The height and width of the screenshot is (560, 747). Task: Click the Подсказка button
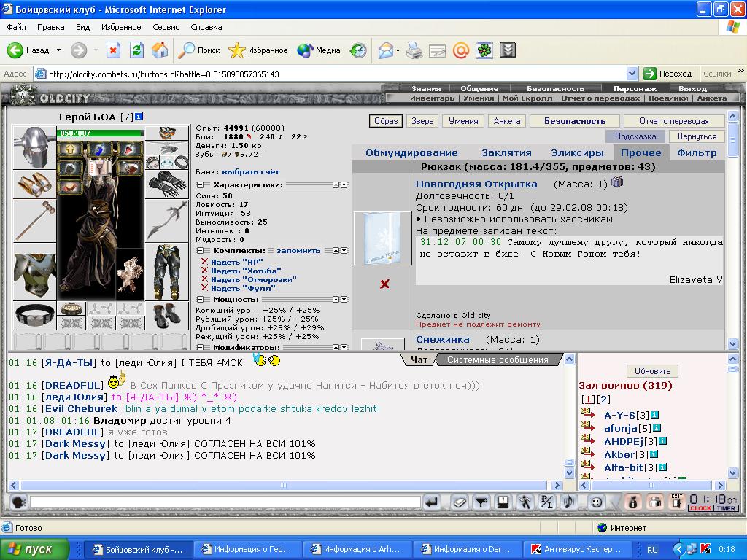(635, 136)
